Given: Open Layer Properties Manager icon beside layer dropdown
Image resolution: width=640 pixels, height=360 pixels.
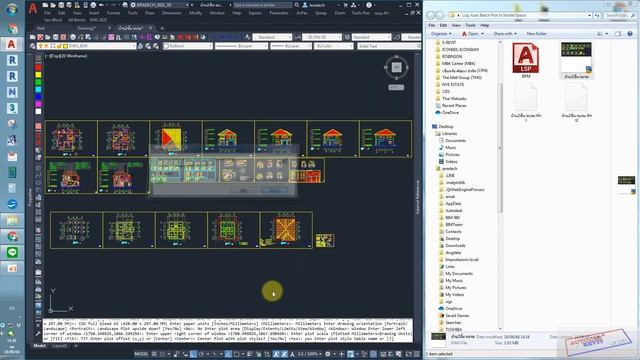Looking at the screenshot, I should (x=33, y=46).
